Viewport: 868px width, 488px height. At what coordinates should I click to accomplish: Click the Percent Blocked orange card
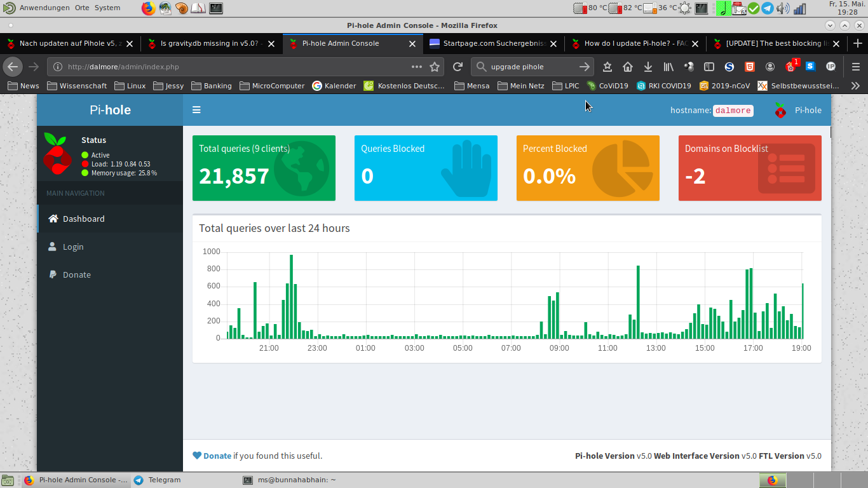pos(588,168)
